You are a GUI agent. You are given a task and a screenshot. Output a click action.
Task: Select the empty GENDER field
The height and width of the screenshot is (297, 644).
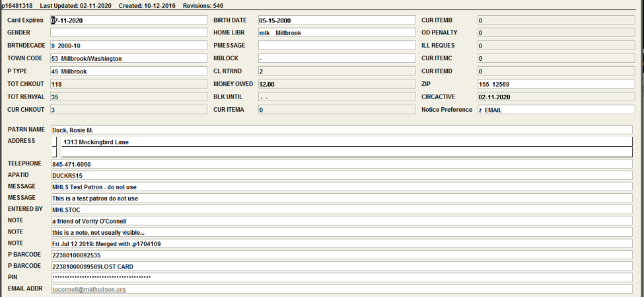coord(129,32)
